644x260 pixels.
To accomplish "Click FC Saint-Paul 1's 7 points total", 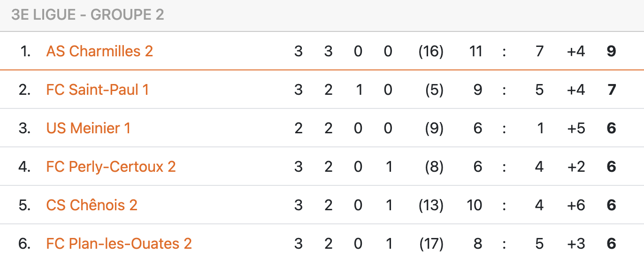I will [x=611, y=90].
